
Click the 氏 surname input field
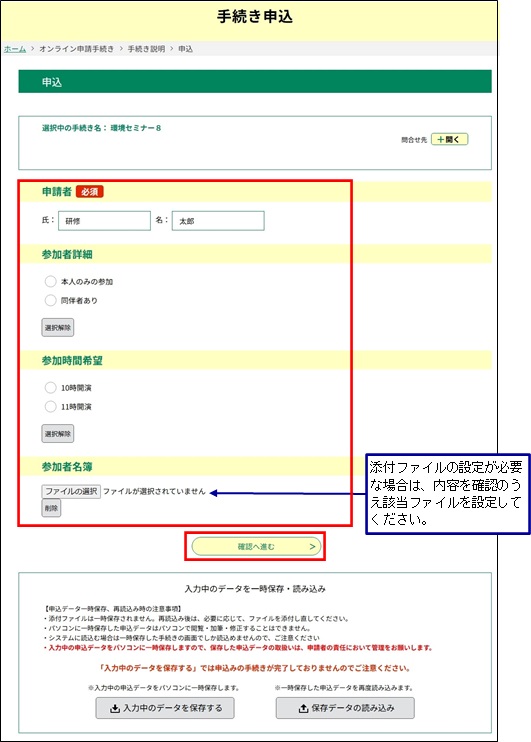click(104, 221)
